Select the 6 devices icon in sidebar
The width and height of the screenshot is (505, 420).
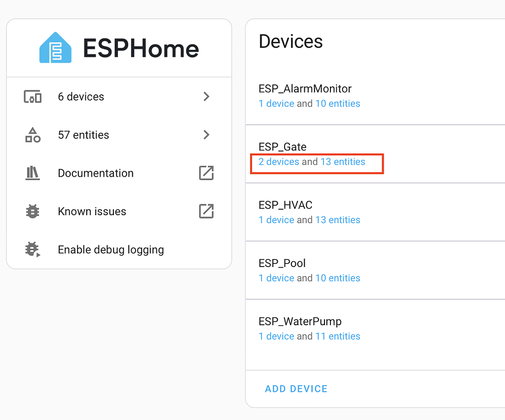(33, 96)
